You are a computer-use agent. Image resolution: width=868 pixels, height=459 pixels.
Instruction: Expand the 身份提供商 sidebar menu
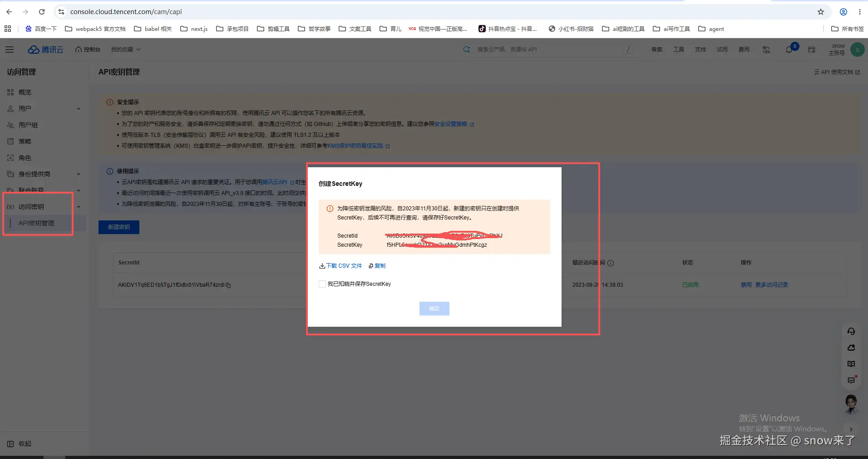[79, 174]
